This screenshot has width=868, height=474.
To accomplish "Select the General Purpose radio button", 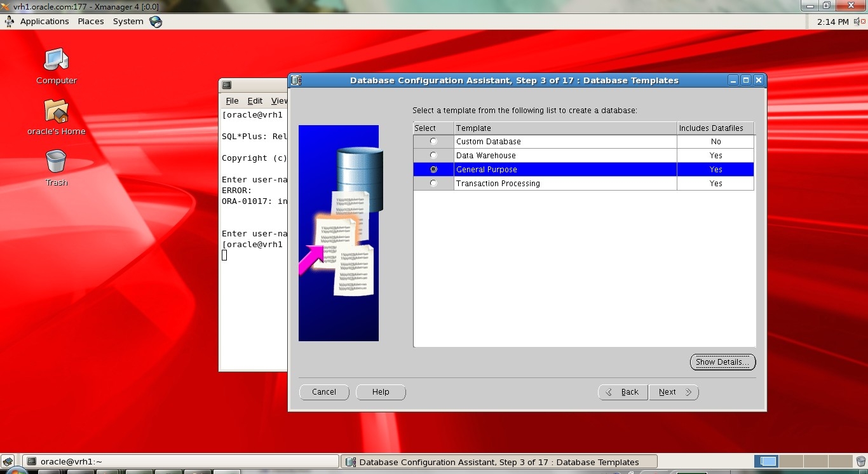I will tap(433, 170).
